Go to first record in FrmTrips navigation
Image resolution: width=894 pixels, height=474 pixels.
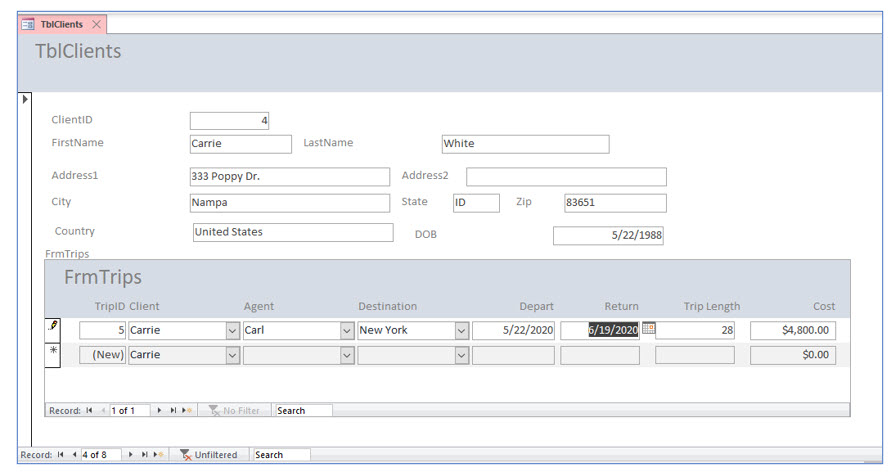[90, 410]
